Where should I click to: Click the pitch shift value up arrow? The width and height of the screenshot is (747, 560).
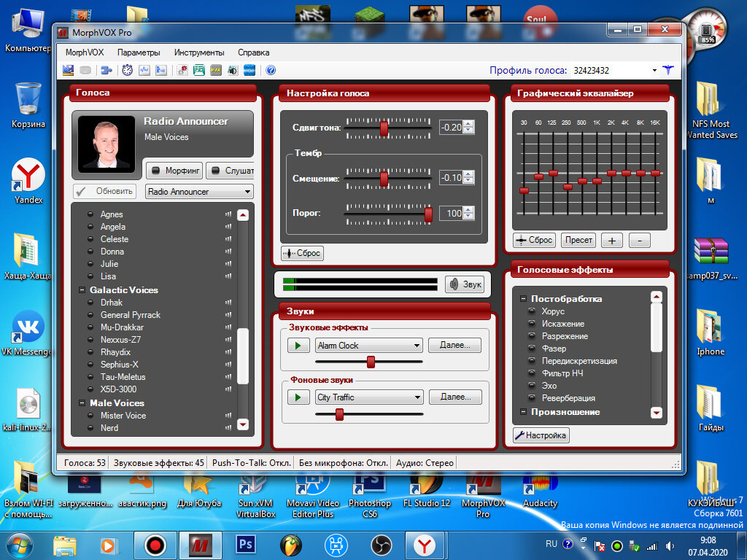coord(469,124)
